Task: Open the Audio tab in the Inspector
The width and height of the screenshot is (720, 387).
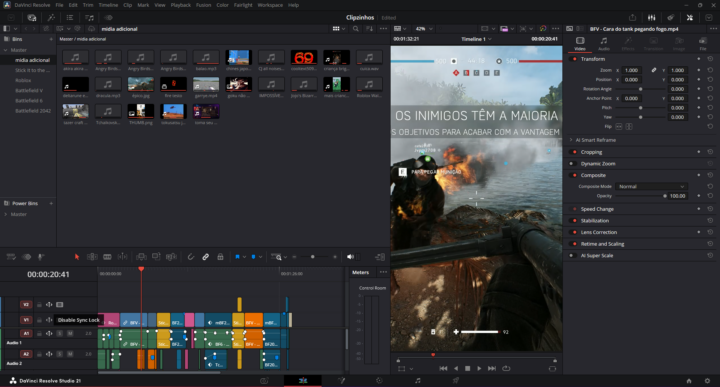Action: coord(604,44)
